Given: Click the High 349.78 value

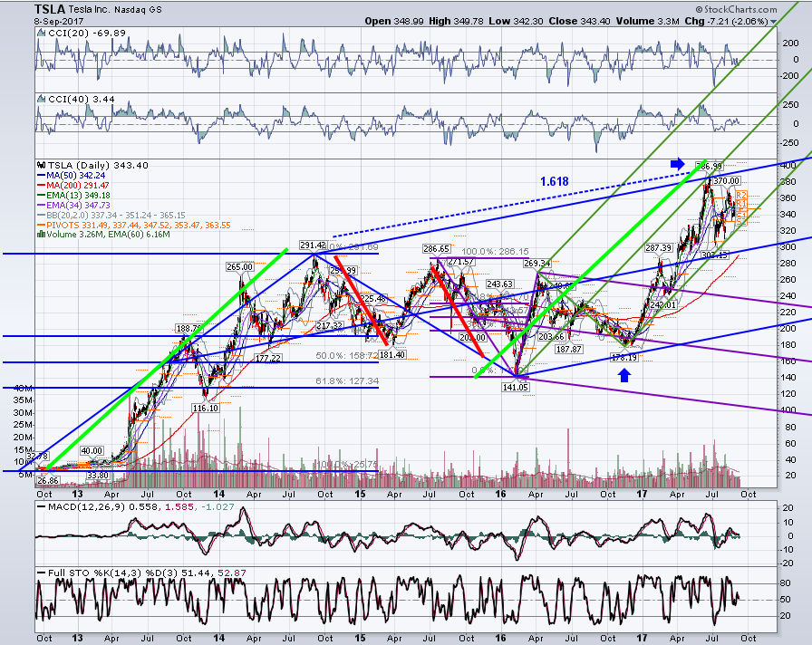Looking at the screenshot, I should click(456, 21).
